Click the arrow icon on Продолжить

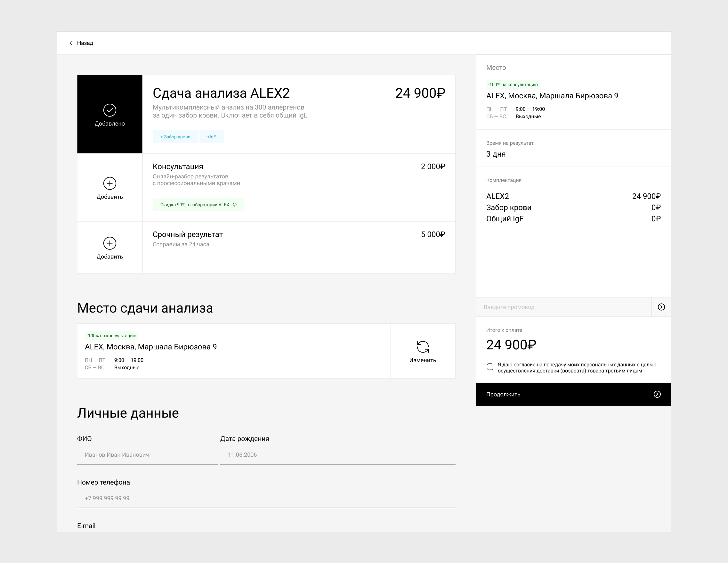pyautogui.click(x=657, y=394)
